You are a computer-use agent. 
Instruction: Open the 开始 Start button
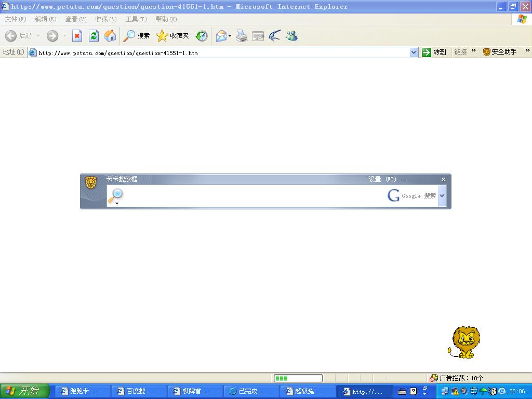[25, 391]
